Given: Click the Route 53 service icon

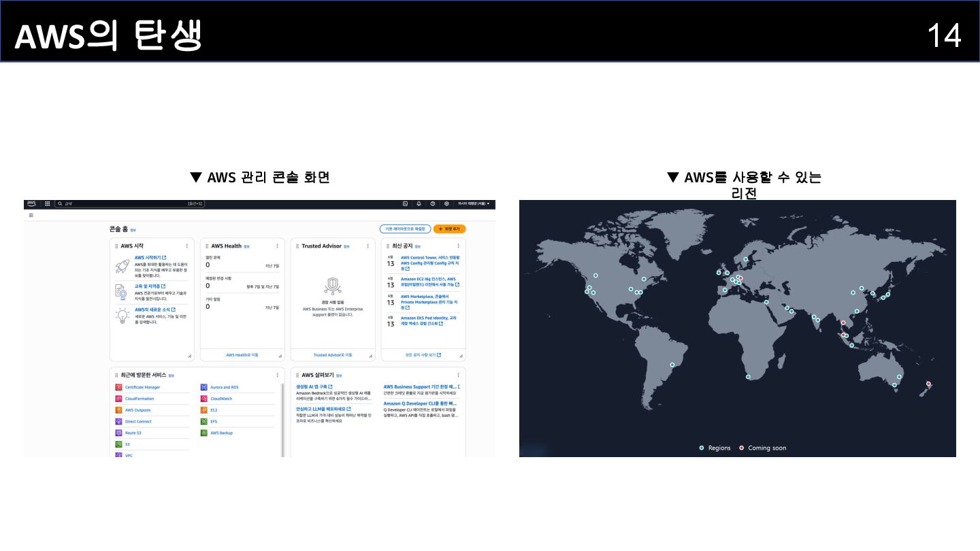Looking at the screenshot, I should pos(118,433).
